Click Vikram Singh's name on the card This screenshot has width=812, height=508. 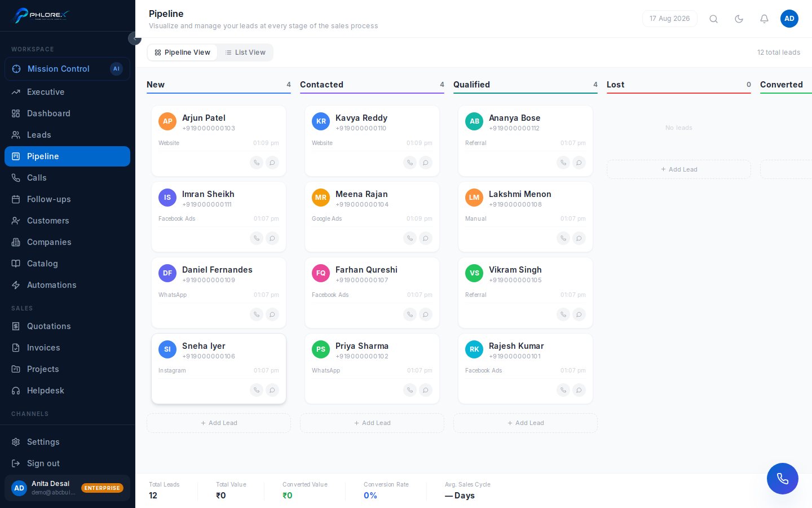click(515, 270)
